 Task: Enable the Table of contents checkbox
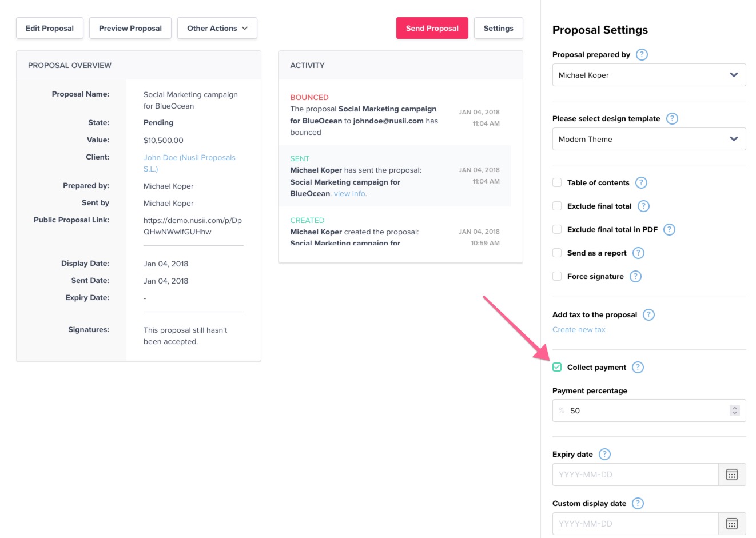click(557, 183)
